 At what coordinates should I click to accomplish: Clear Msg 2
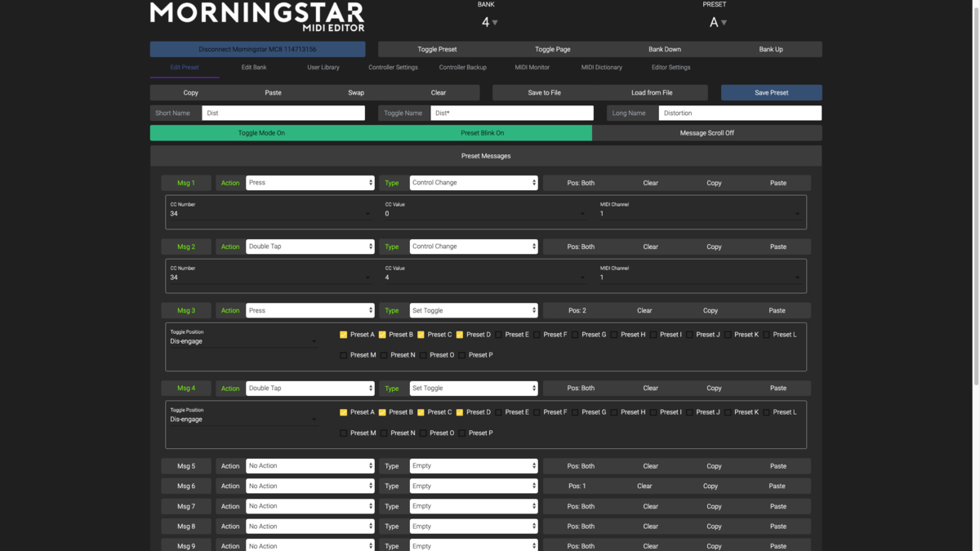click(650, 247)
